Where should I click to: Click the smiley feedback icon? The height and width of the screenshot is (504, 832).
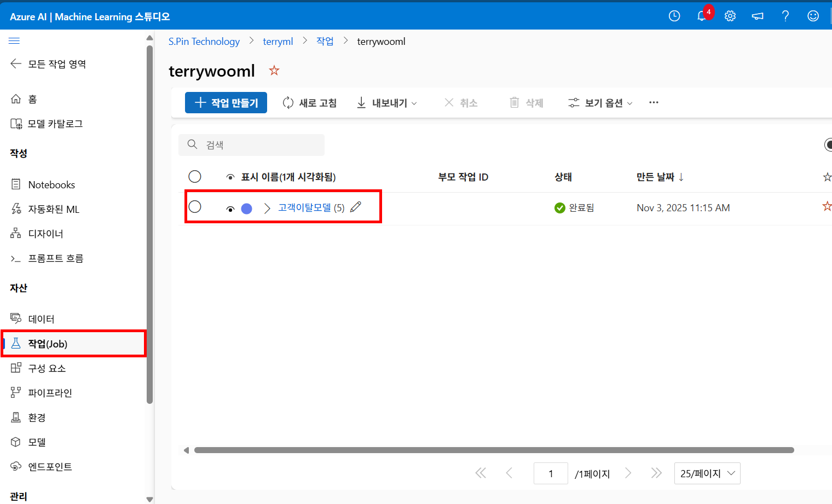coord(813,16)
